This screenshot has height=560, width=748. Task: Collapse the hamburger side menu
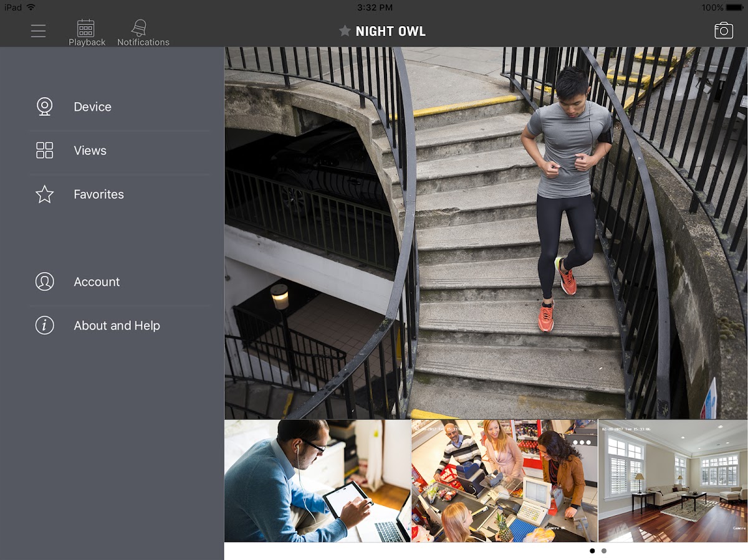tap(39, 31)
